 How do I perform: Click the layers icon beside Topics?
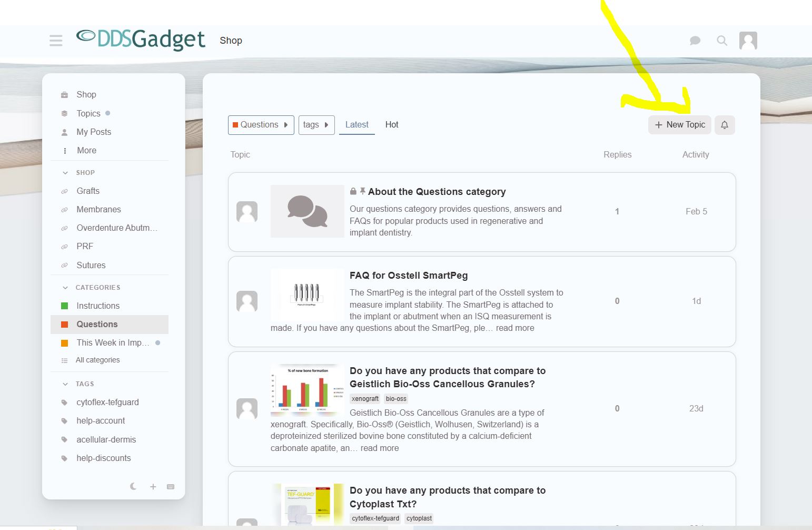coord(65,113)
